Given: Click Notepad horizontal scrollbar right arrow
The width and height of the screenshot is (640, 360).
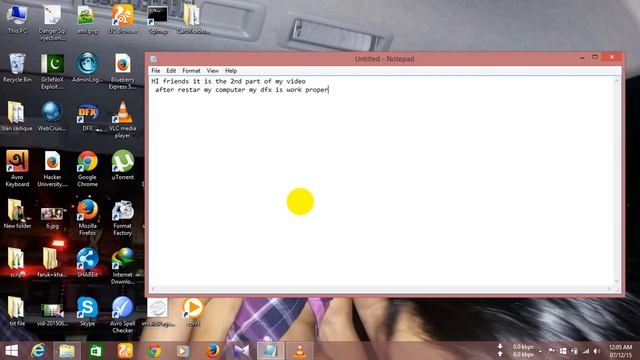Looking at the screenshot, I should pos(609,289).
